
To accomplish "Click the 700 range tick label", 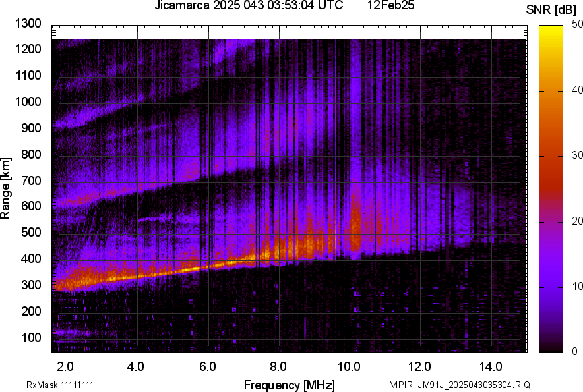I will pos(31,181).
